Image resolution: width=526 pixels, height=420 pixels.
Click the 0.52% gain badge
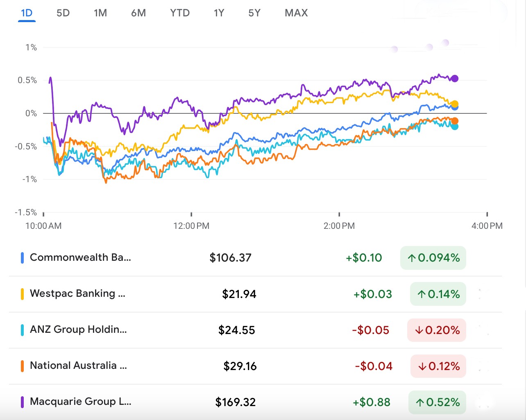[x=437, y=402]
